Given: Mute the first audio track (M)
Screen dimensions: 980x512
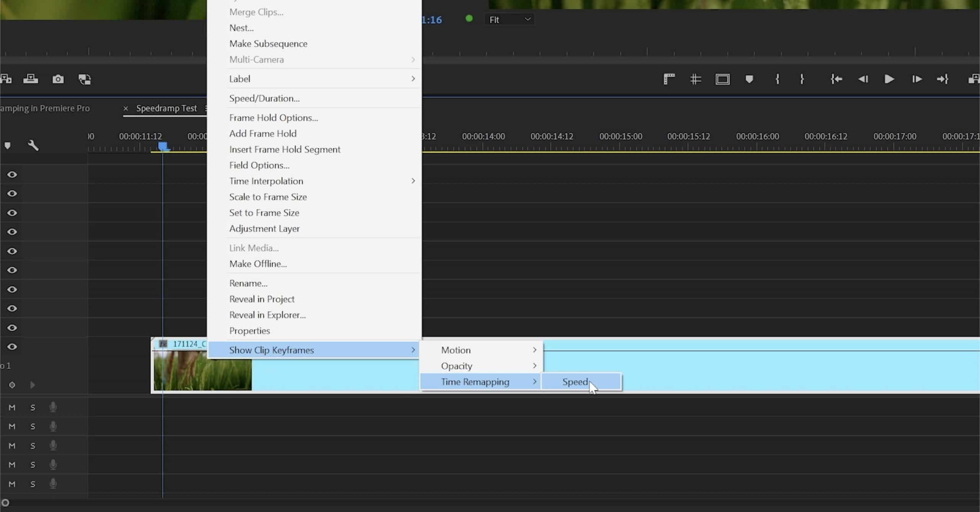Looking at the screenshot, I should coord(12,408).
